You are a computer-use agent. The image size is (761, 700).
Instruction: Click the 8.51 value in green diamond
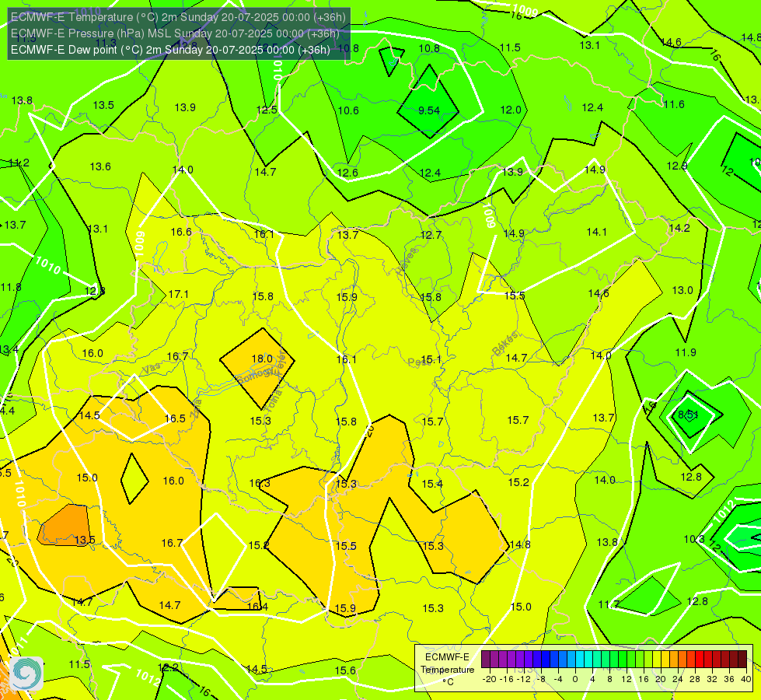pos(688,415)
